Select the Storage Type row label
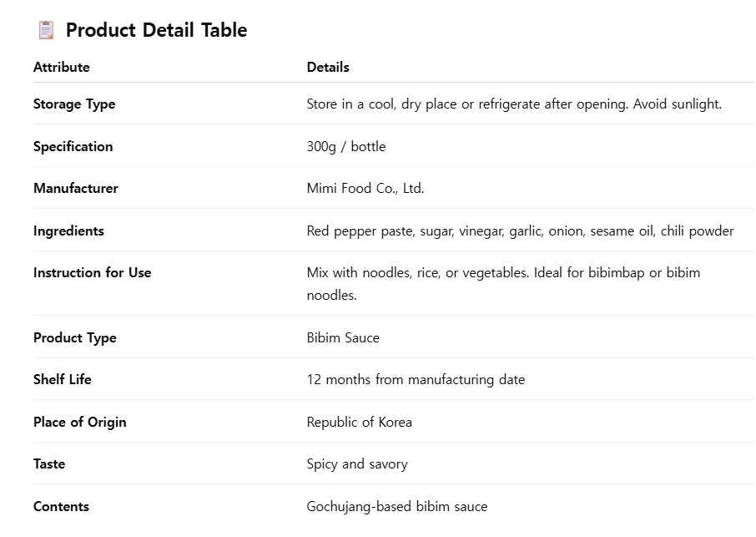 click(x=74, y=104)
